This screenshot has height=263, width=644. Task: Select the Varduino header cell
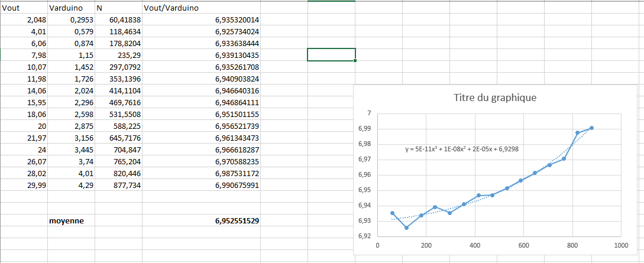tap(71, 7)
